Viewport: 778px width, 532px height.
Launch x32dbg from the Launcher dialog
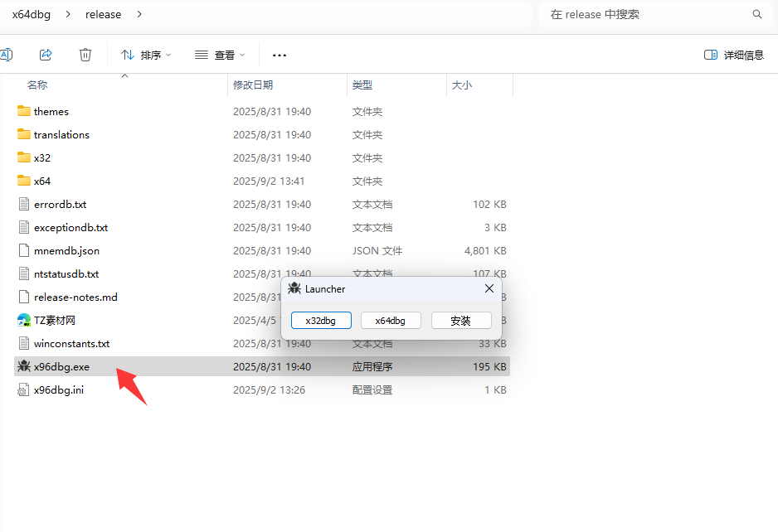[x=321, y=321]
